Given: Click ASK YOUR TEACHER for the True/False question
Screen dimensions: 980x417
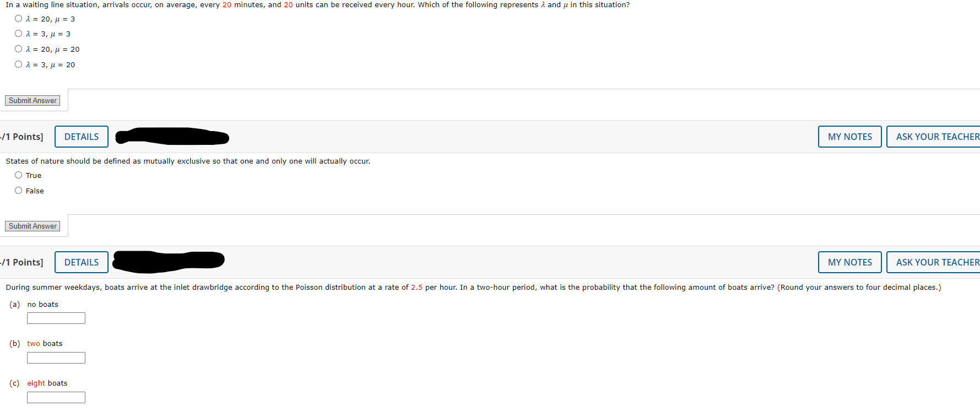Looking at the screenshot, I should (x=936, y=136).
